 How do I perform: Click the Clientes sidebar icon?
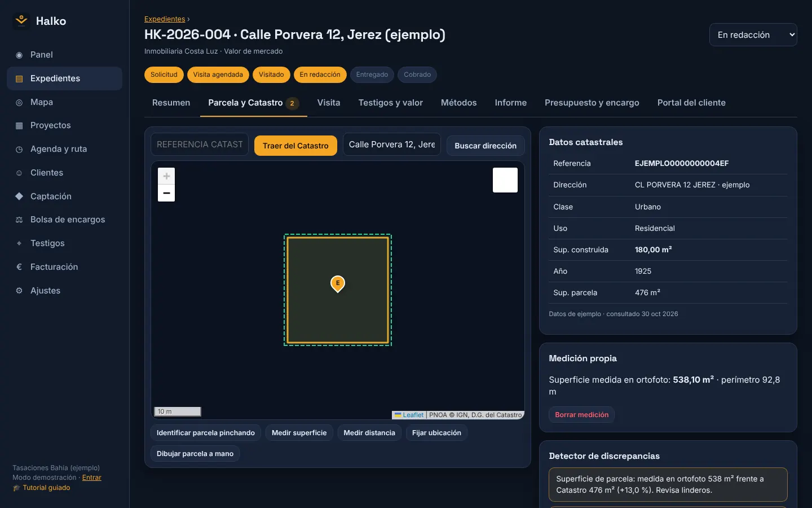click(19, 173)
